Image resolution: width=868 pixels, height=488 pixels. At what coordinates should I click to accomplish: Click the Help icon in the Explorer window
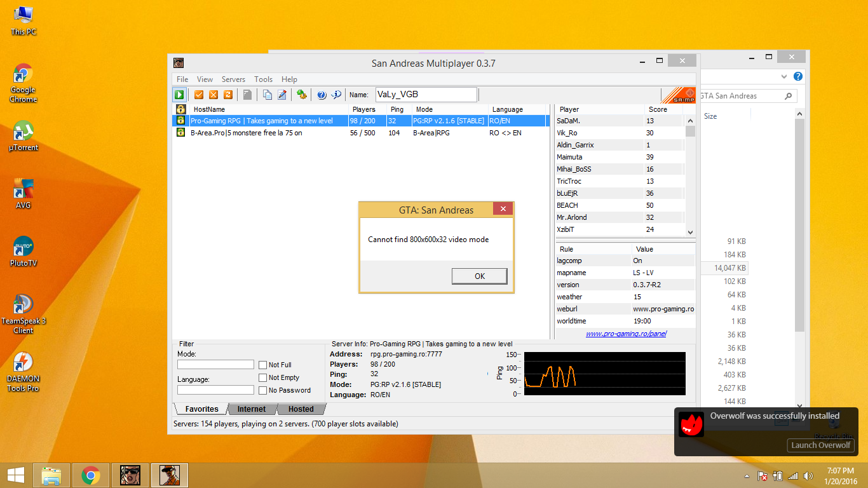798,76
